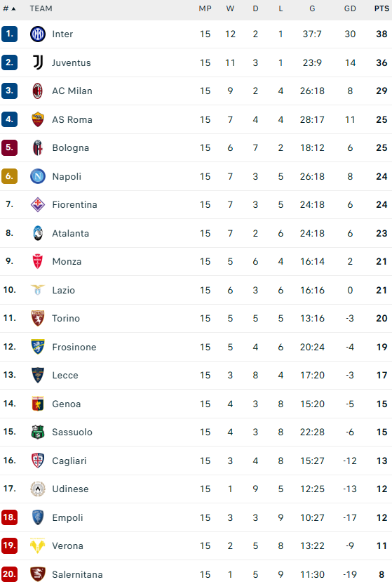392x582 pixels.
Task: Open the Atalanta team link
Action: click(70, 233)
